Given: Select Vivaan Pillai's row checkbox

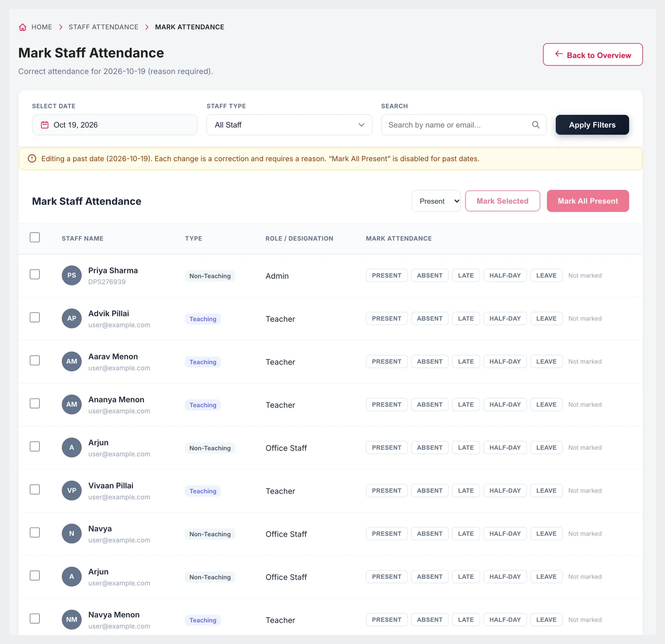Looking at the screenshot, I should coord(35,489).
